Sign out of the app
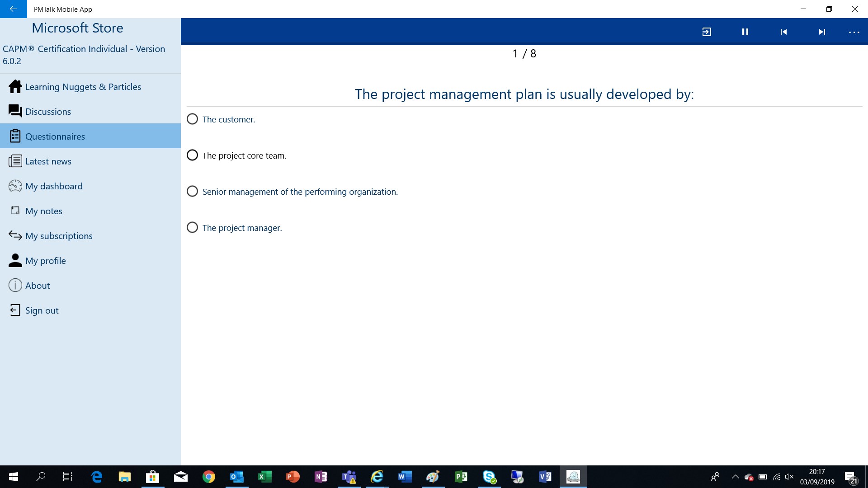 pos(42,310)
